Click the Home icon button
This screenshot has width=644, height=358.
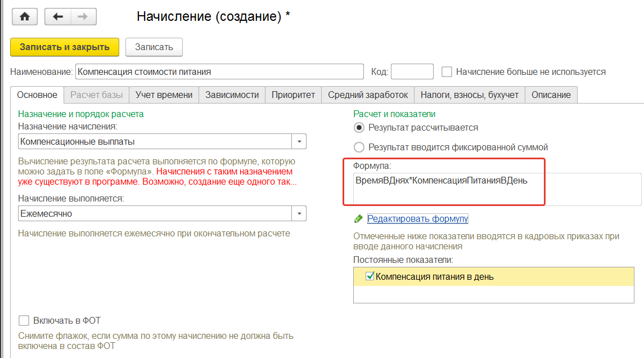pos(25,16)
